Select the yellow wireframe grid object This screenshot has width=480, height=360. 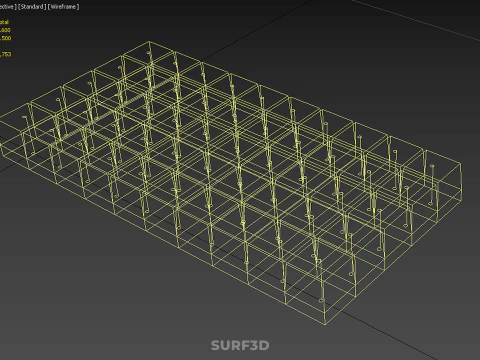point(230,182)
